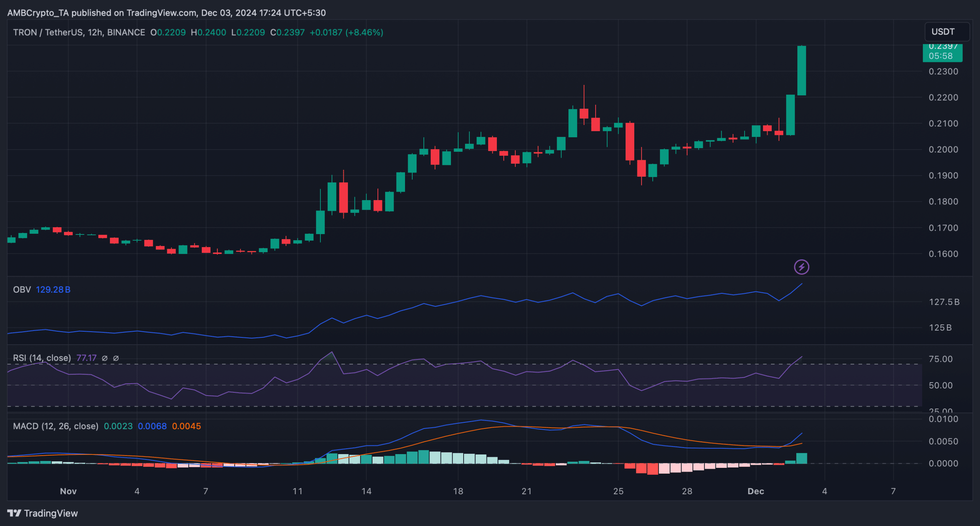The image size is (980, 526).
Task: Click the 14 date label on time axis
Action: (366, 492)
